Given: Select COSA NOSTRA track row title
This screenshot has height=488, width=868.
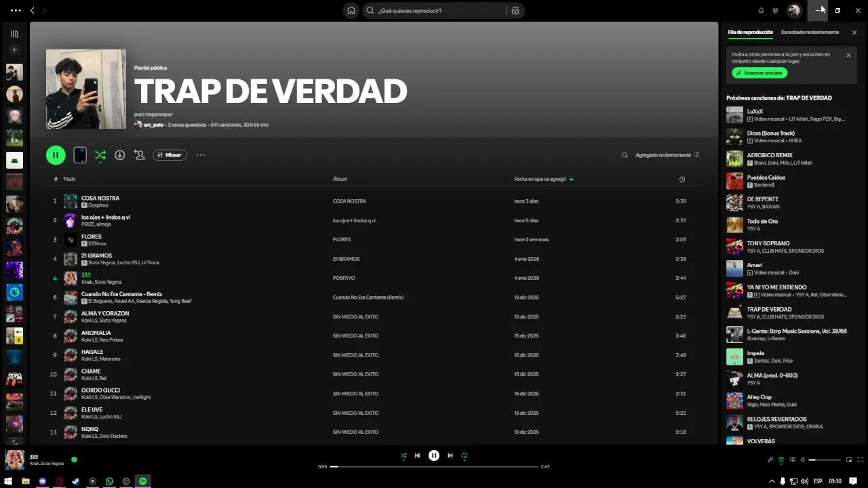Looking at the screenshot, I should 100,199.
